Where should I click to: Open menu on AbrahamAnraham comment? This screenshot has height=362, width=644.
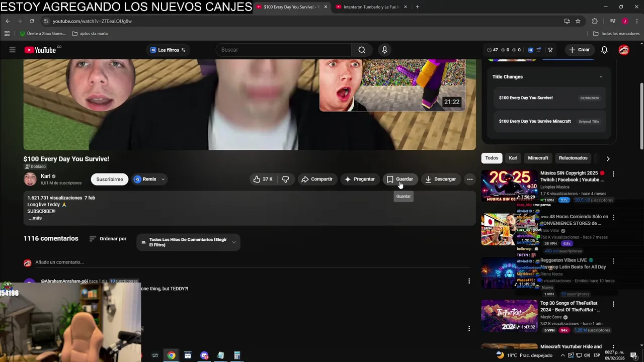click(469, 281)
